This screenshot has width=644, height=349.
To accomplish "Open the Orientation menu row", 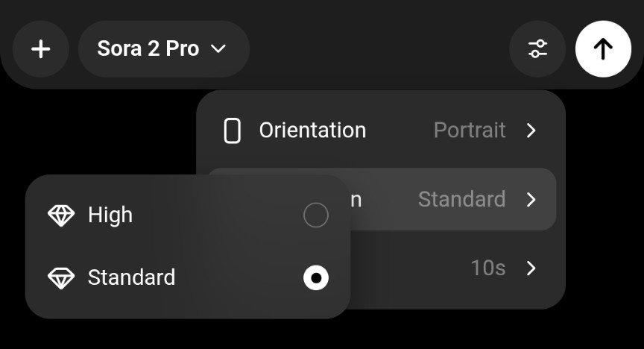I will (x=380, y=131).
